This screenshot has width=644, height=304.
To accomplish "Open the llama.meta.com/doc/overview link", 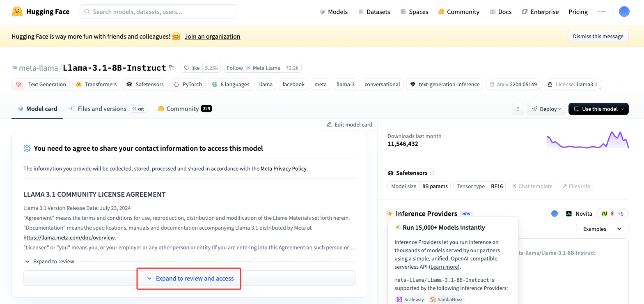I will pos(69,237).
